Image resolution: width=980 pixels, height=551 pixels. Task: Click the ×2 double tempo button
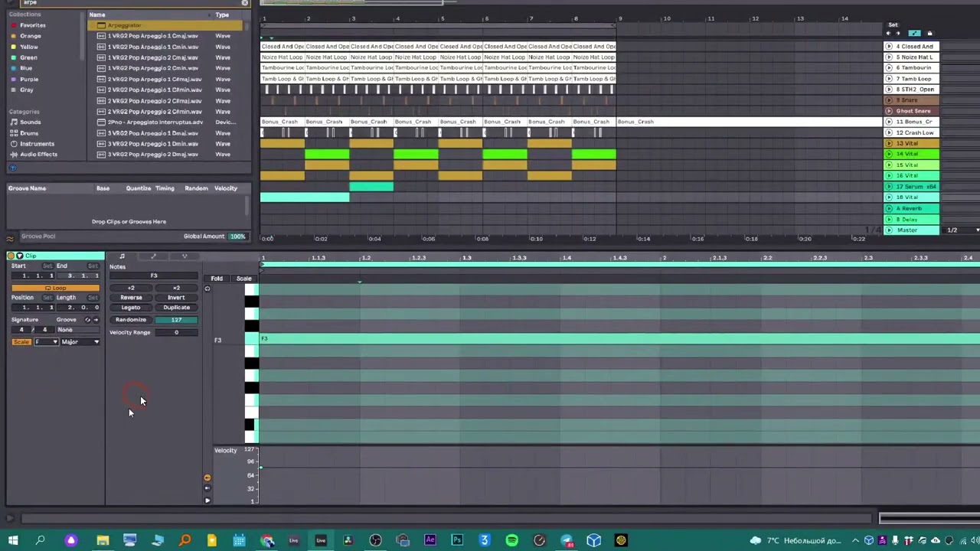pos(176,288)
